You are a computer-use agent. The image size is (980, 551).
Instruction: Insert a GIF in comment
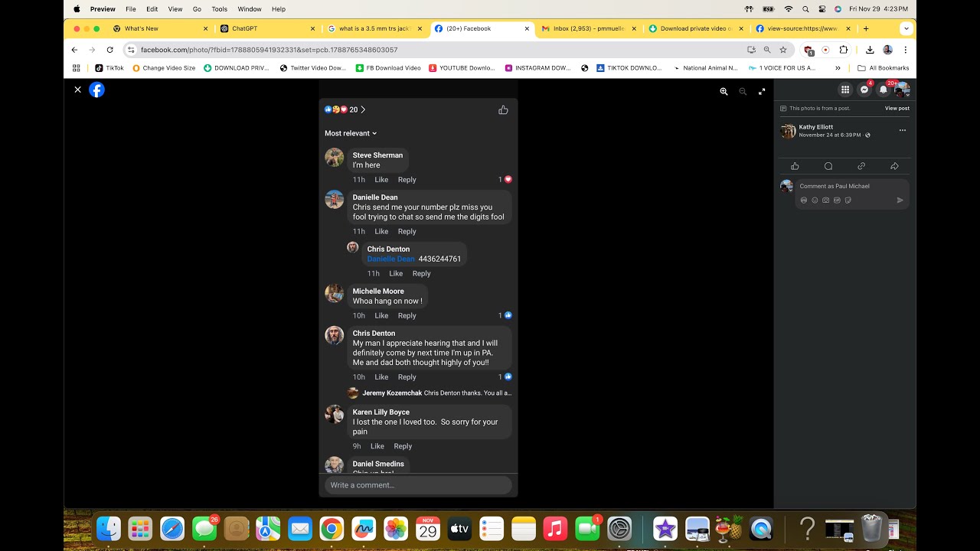click(837, 201)
